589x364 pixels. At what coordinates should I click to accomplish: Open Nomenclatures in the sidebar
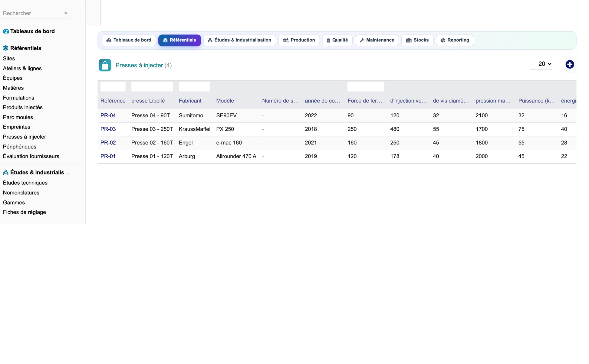[x=21, y=193]
